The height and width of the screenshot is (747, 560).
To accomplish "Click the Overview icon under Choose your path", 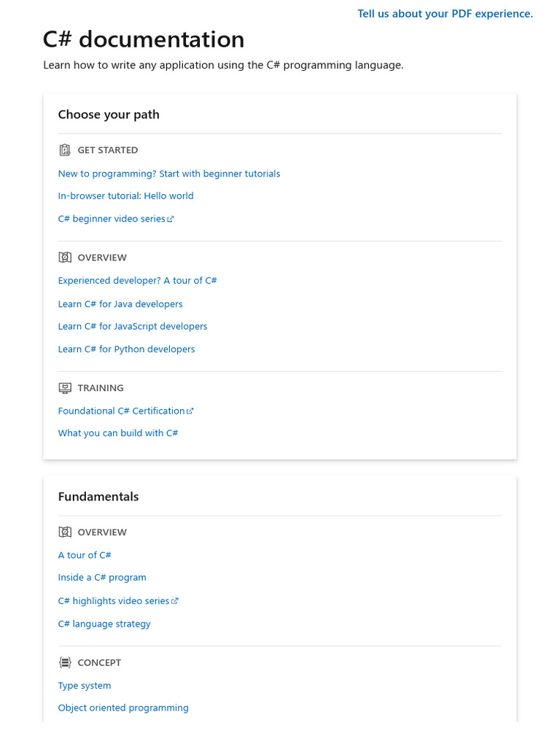I will coord(65,258).
